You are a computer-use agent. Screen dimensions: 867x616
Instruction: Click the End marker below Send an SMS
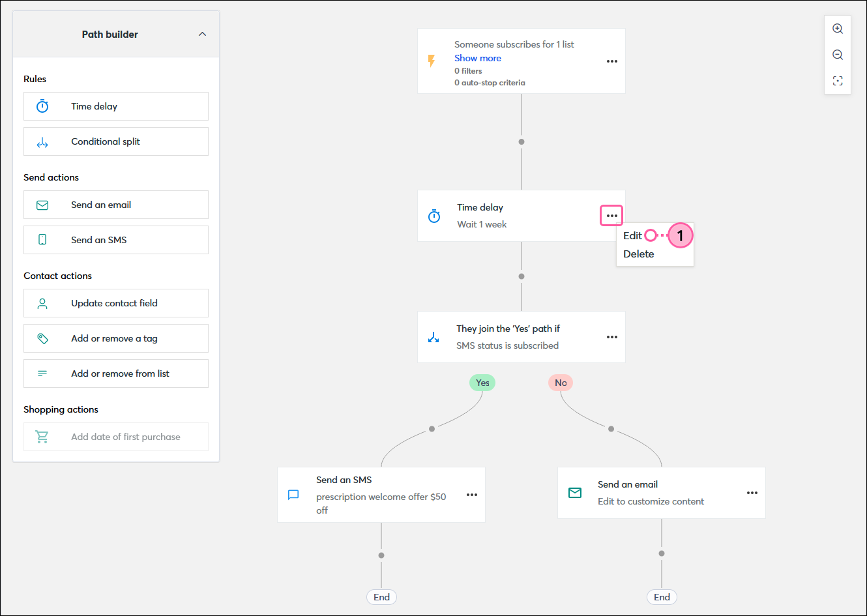tap(381, 596)
